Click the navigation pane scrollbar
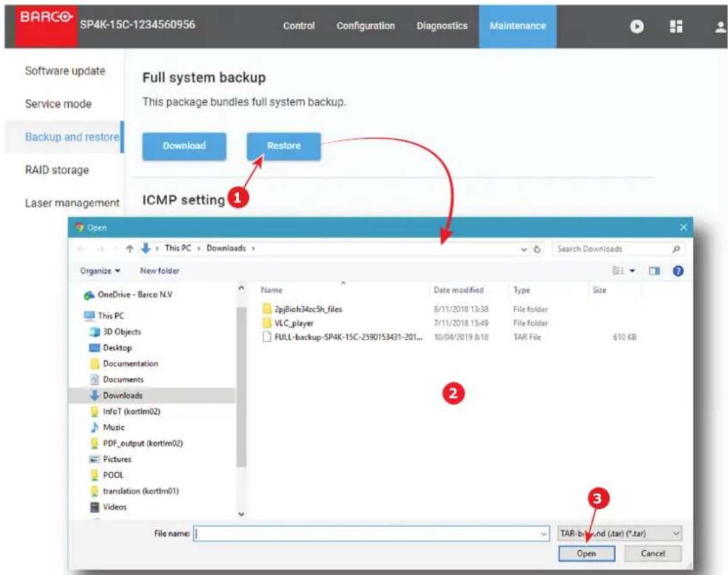728x575 pixels. [241, 386]
